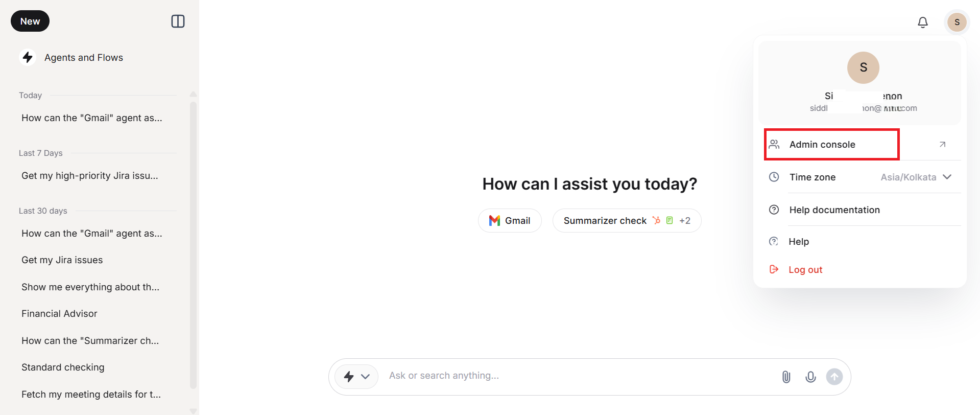Click the chat history scrollbar track
The height and width of the screenshot is (415, 980).
coord(193,245)
